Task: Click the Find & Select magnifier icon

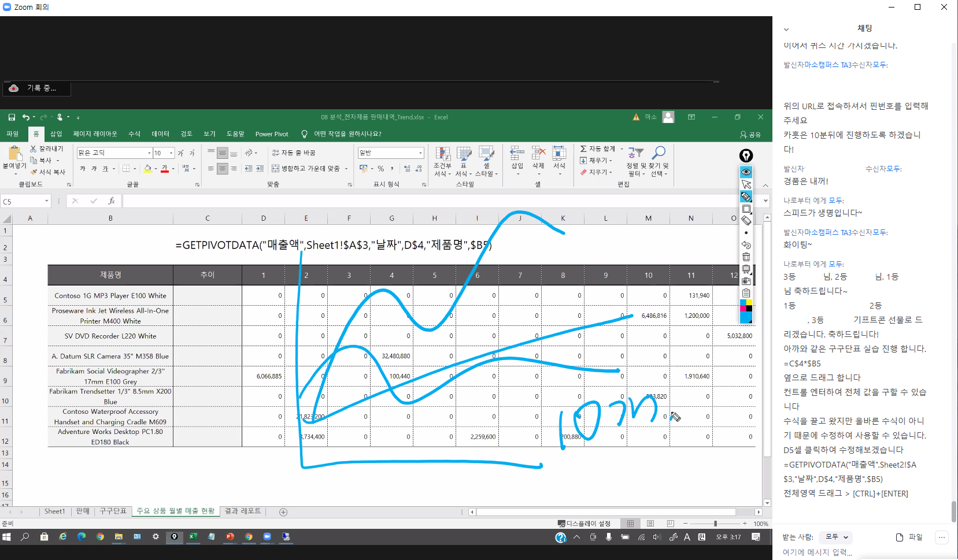Action: click(659, 153)
